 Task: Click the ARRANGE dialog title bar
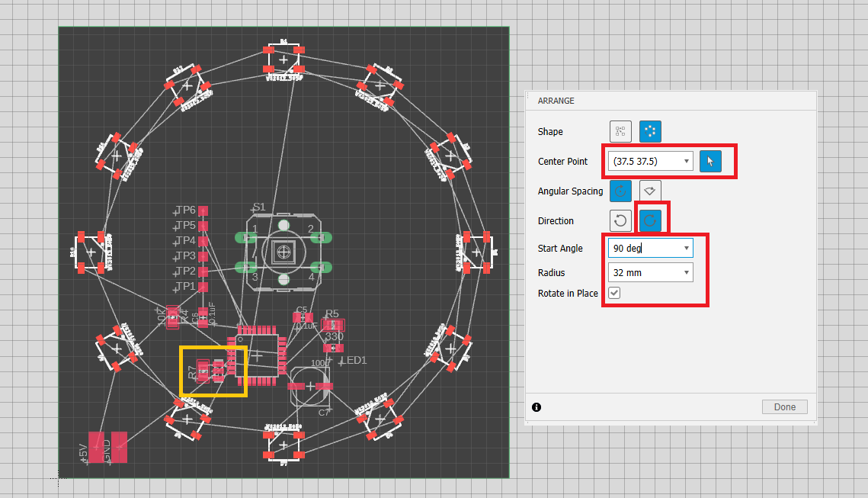coord(671,101)
